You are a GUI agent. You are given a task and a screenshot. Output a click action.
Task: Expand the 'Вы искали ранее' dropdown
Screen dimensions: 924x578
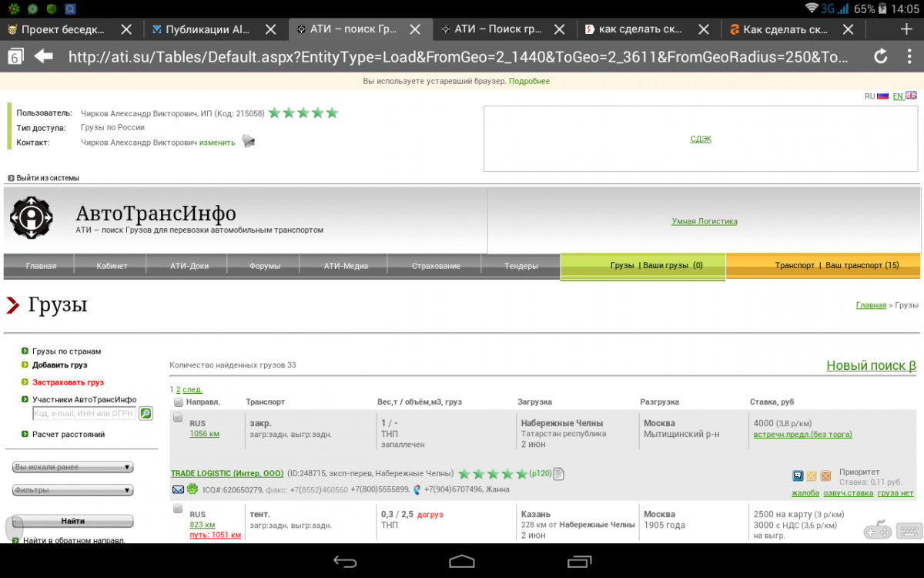click(73, 467)
